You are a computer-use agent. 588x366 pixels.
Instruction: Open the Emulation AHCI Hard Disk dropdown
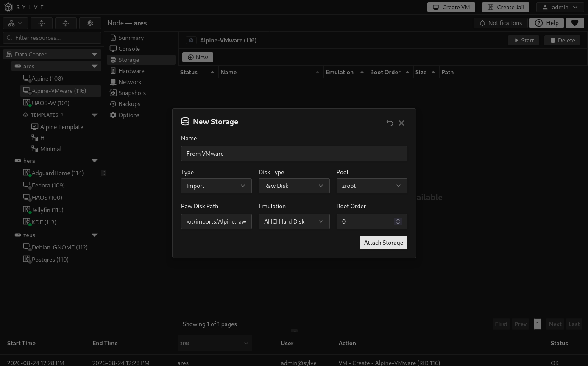point(294,221)
